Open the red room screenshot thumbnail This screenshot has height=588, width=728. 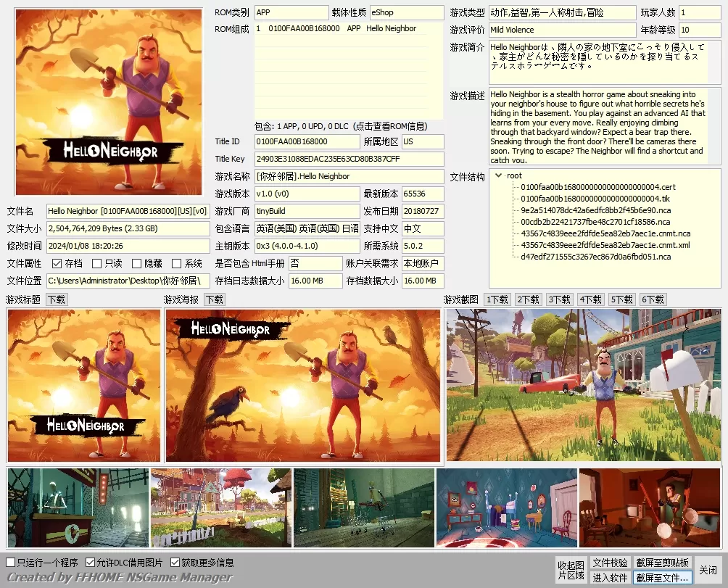(x=650, y=508)
